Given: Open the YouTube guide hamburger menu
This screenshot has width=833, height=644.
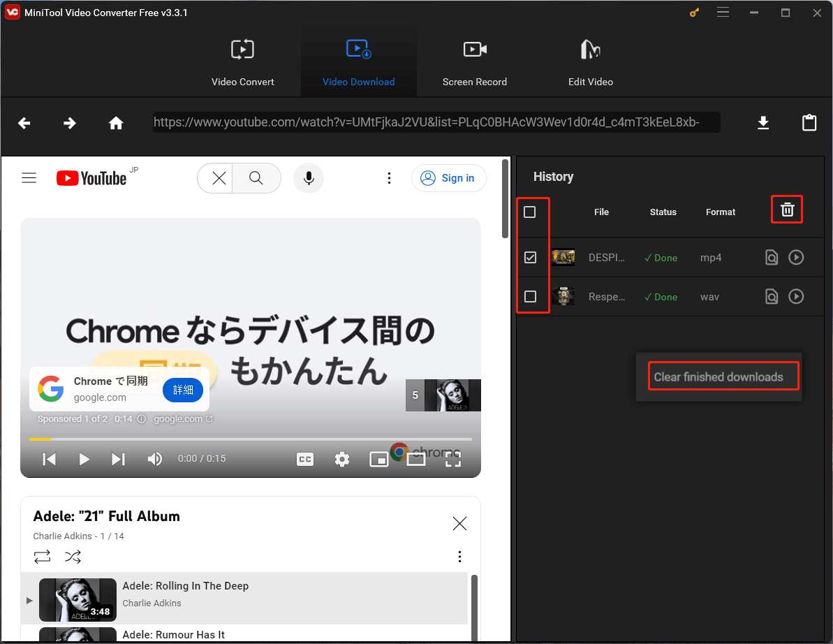Looking at the screenshot, I should click(29, 177).
